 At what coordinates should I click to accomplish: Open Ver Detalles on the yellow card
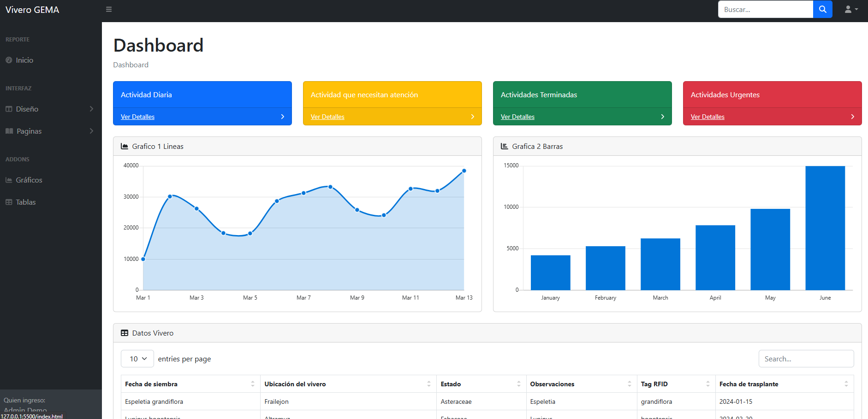(x=327, y=117)
